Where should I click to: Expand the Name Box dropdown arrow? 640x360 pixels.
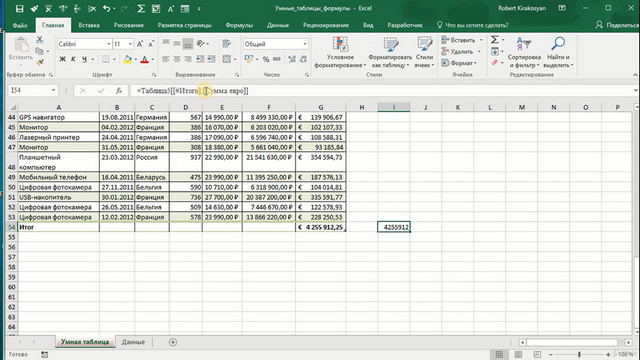pyautogui.click(x=53, y=90)
